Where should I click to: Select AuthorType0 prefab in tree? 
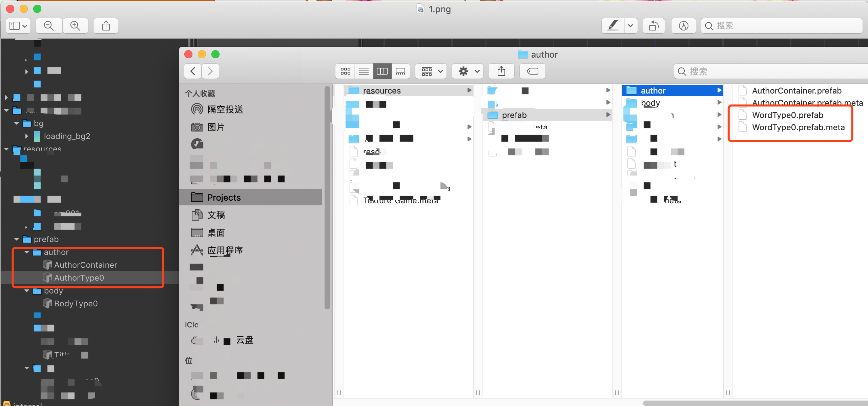pos(79,278)
